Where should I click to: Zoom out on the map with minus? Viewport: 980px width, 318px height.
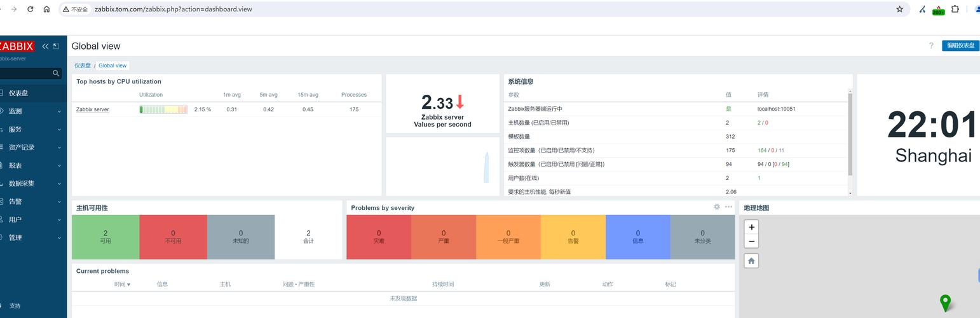[752, 241]
